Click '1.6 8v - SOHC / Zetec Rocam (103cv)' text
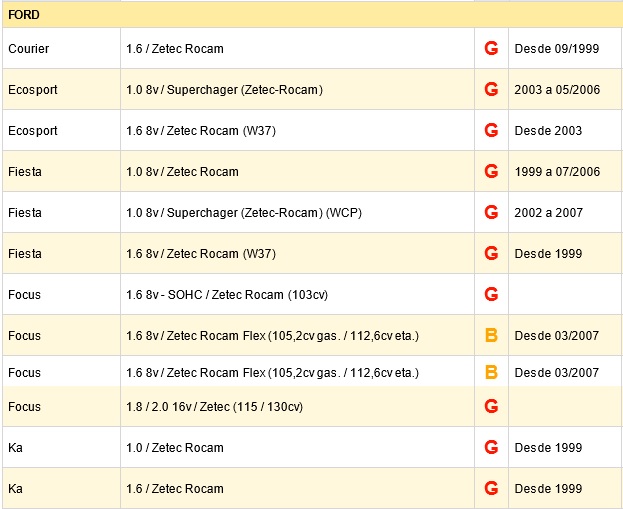Screen dimensions: 623x509 (227, 294)
